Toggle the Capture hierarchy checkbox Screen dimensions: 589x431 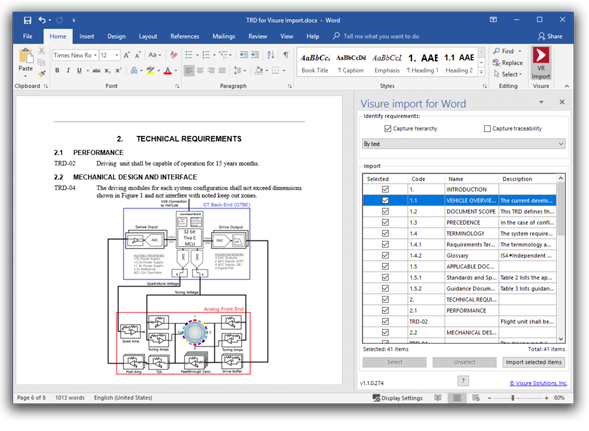(x=388, y=129)
